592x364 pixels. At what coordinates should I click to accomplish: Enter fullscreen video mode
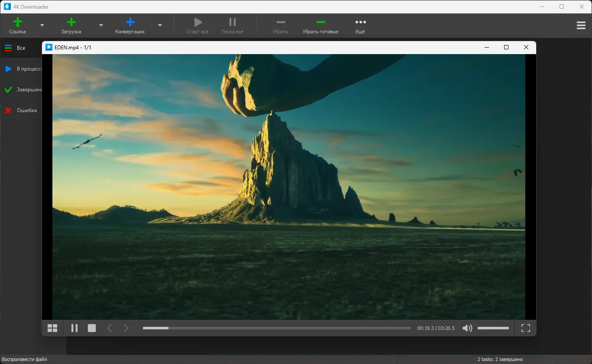pyautogui.click(x=525, y=328)
